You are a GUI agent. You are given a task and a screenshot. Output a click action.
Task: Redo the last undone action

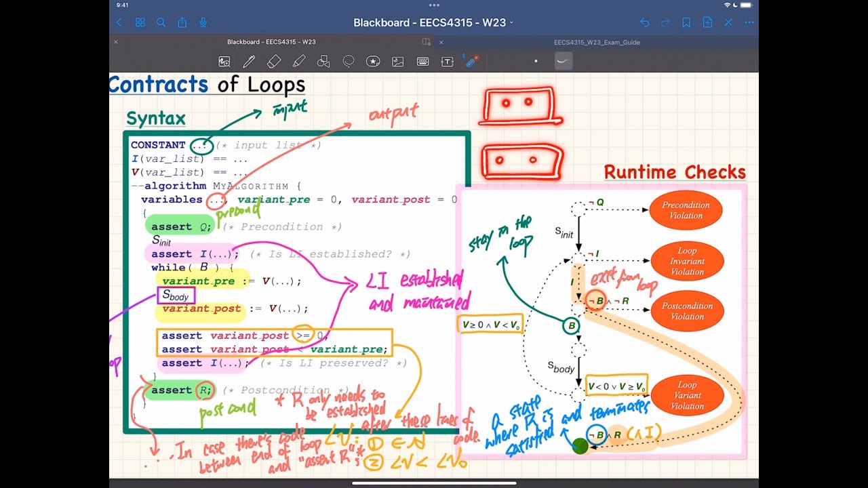tap(665, 22)
